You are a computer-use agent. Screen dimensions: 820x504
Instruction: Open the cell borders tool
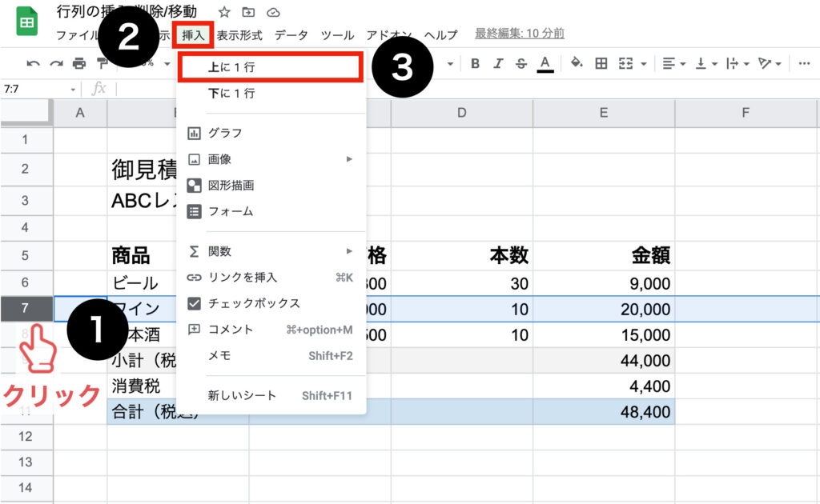(x=601, y=64)
